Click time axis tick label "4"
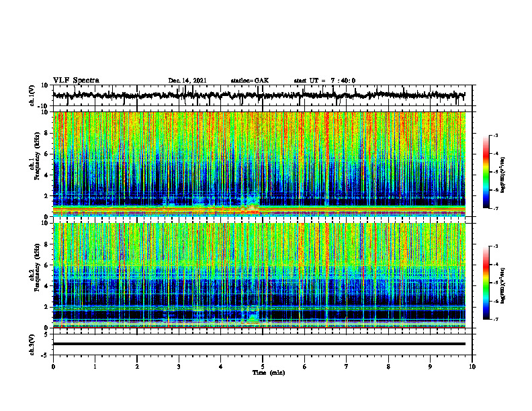The image size is (532, 411). point(221,367)
